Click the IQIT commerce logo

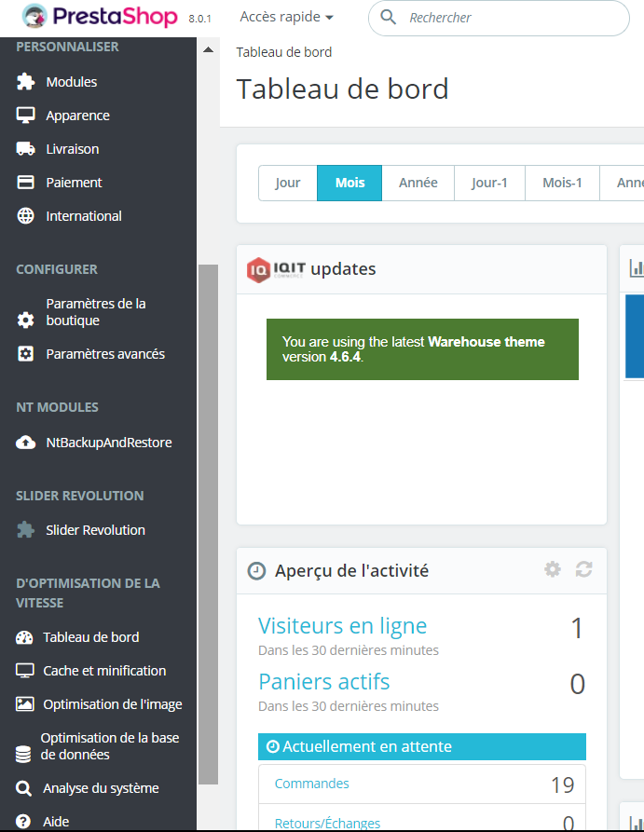pos(276,269)
